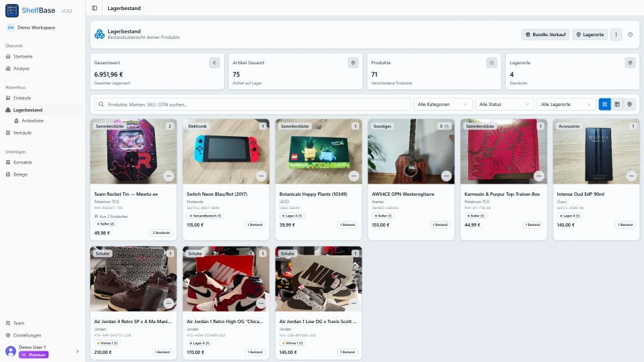Click the 2 Bestände badge on Team Rocket Tin

(x=161, y=233)
